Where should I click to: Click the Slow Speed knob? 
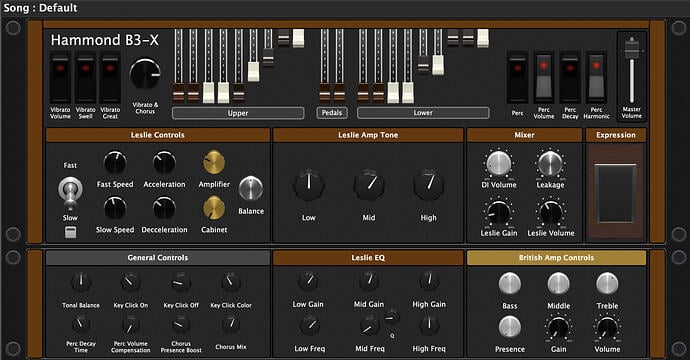(115, 208)
